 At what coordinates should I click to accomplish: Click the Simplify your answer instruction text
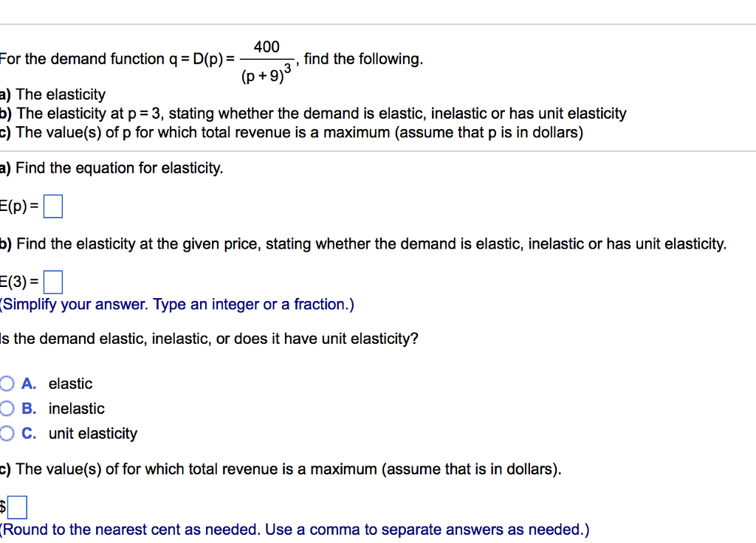pyautogui.click(x=177, y=304)
